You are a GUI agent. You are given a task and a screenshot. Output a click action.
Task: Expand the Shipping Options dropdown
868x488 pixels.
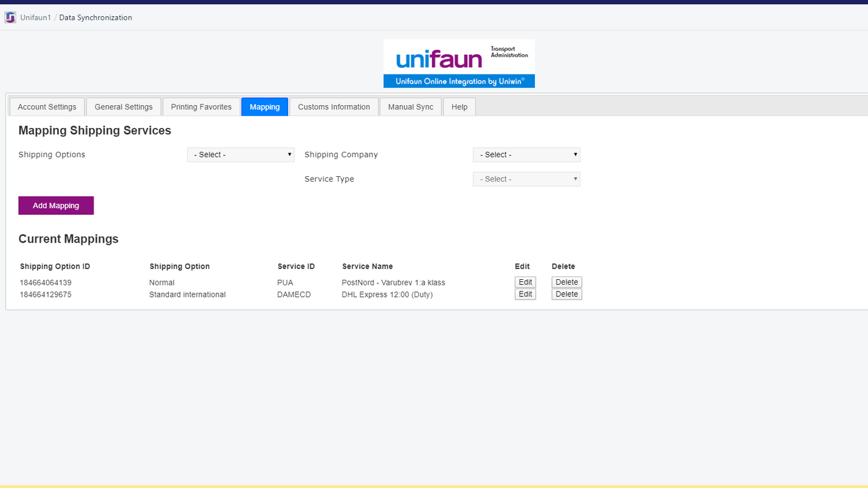pos(241,155)
